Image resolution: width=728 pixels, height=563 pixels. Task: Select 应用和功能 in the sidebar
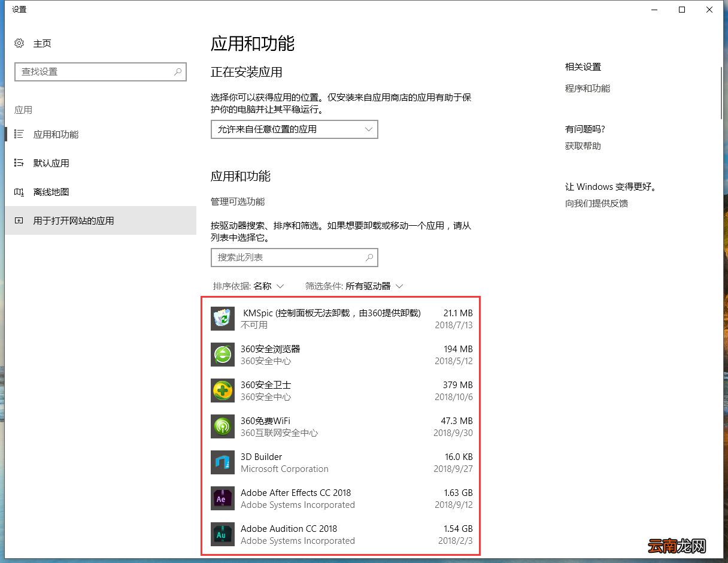pyautogui.click(x=101, y=134)
